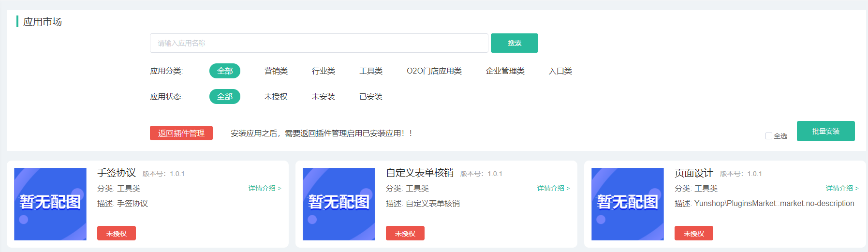
Task: Click the 批量安装 batch install button
Action: click(825, 131)
